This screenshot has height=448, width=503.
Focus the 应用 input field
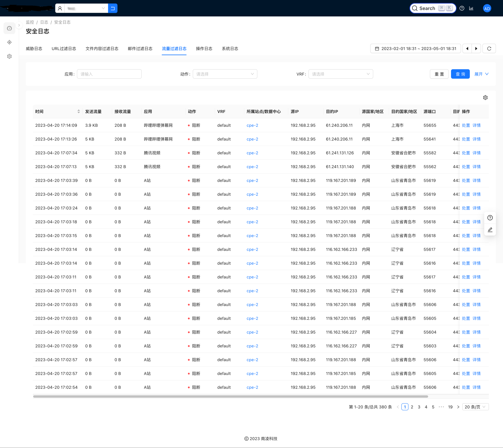pos(109,74)
